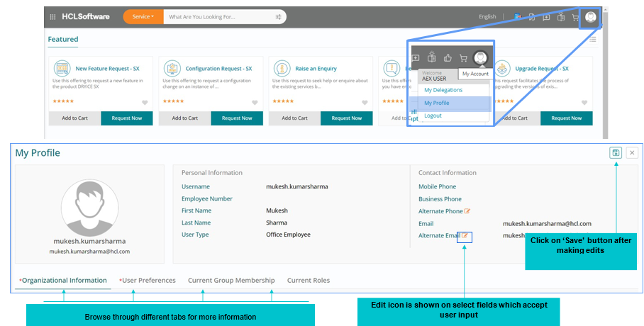Click Raise an Enquiry star rating
Image resolution: width=644 pixels, height=326 pixels.
[x=283, y=101]
